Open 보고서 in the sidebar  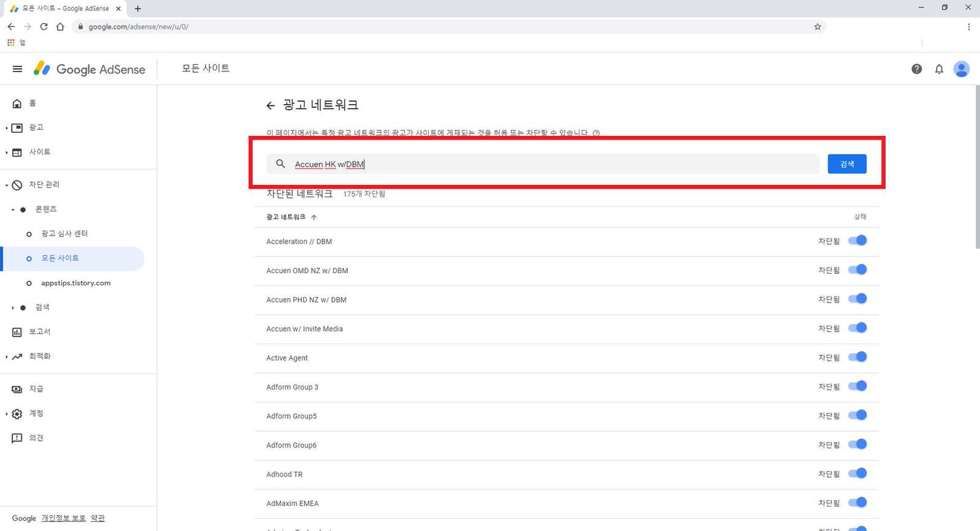point(40,332)
